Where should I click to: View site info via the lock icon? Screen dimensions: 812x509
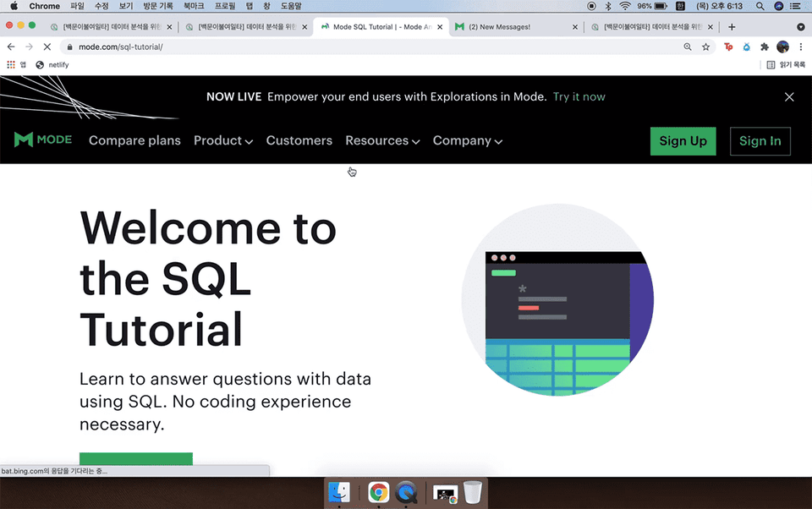point(70,47)
